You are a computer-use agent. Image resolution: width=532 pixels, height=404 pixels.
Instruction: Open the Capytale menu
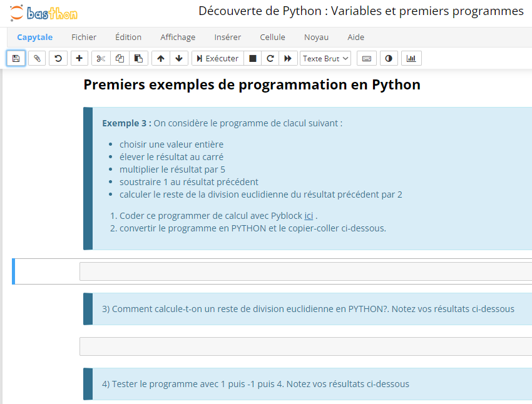pyautogui.click(x=34, y=37)
